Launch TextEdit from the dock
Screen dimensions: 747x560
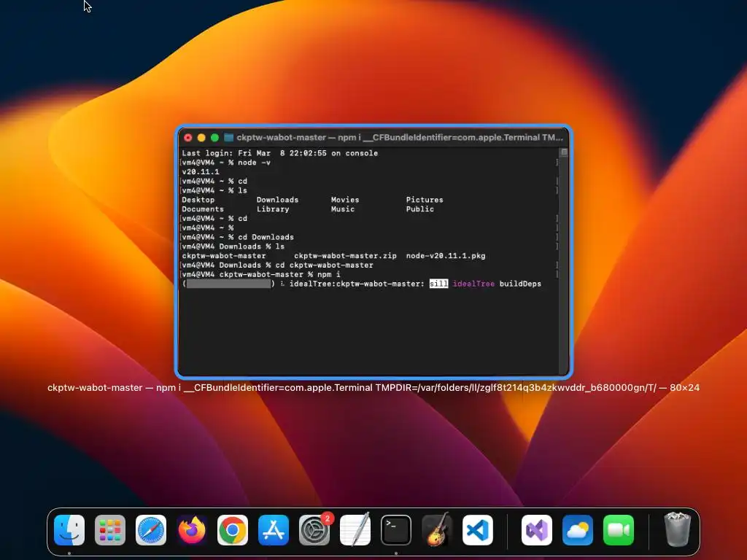pos(355,530)
